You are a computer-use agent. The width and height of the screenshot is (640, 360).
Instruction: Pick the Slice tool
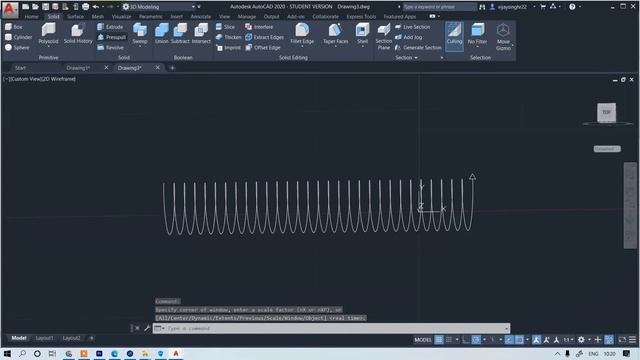point(225,27)
